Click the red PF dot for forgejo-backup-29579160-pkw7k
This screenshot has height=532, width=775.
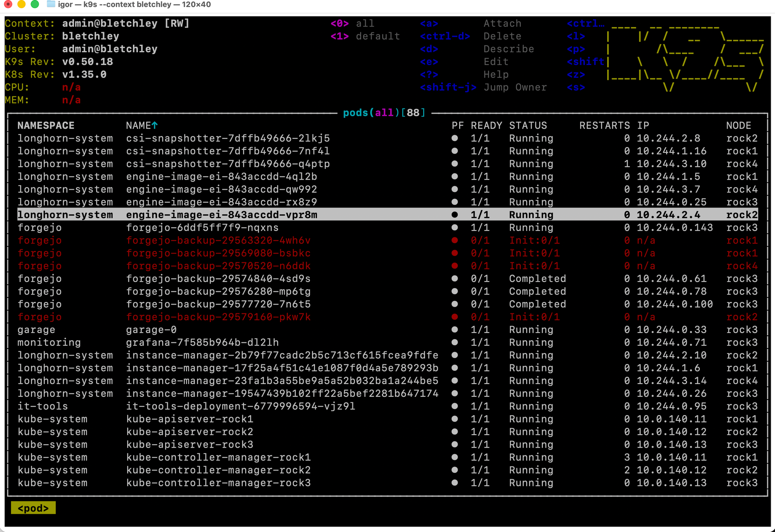[455, 317]
